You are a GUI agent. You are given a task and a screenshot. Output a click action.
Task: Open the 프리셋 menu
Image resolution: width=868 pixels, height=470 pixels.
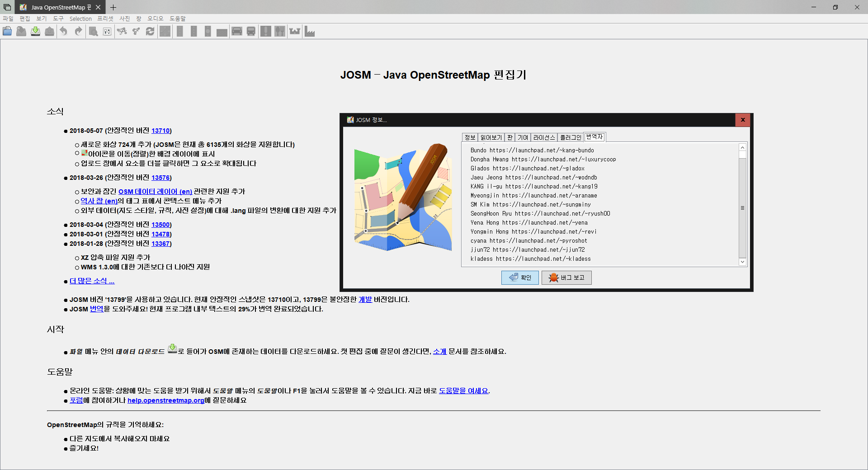[x=105, y=19]
